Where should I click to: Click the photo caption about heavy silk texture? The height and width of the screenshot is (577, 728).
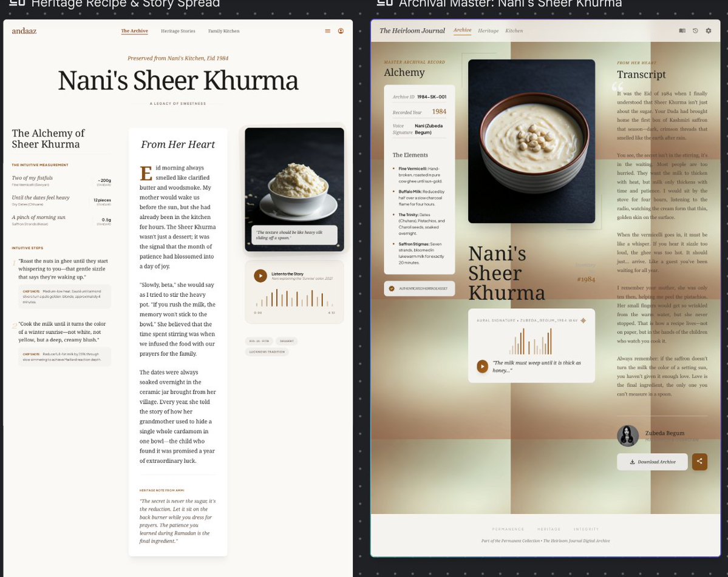pos(294,235)
